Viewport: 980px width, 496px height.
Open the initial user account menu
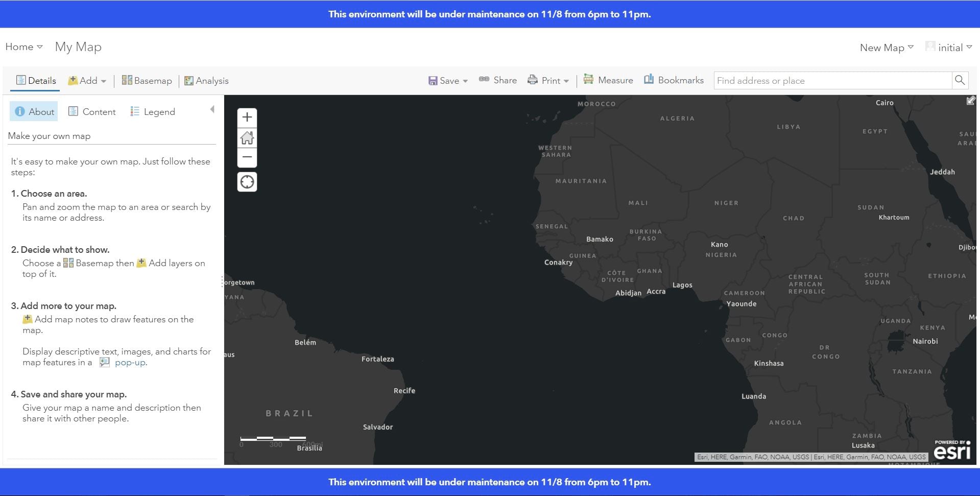point(950,47)
